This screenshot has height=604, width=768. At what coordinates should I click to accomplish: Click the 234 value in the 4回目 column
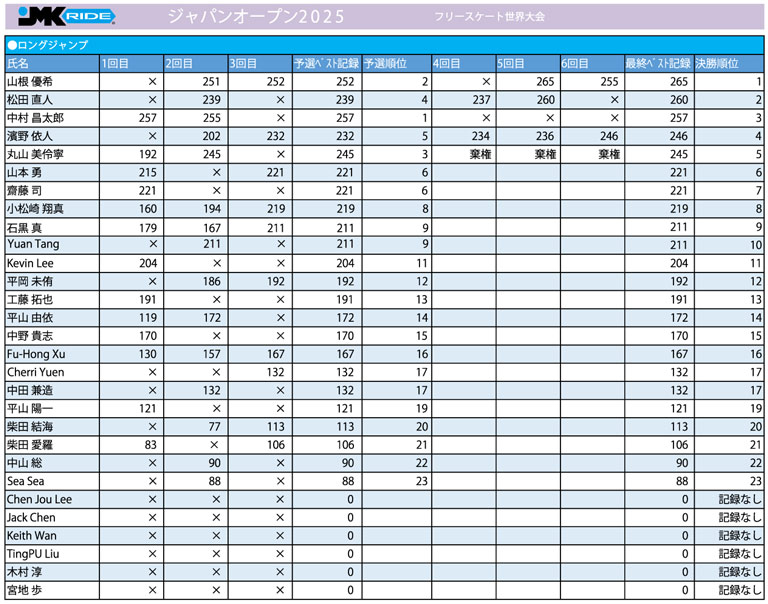pos(481,136)
